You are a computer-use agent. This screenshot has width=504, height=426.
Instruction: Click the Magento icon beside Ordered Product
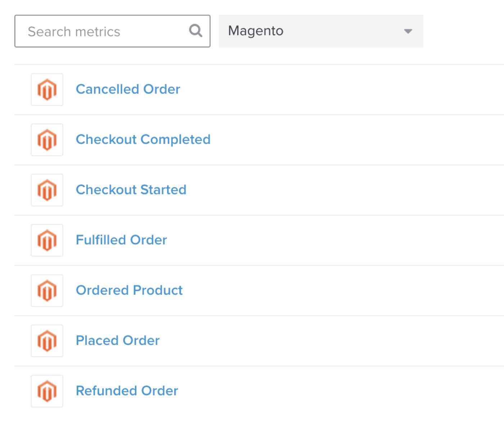pos(47,290)
